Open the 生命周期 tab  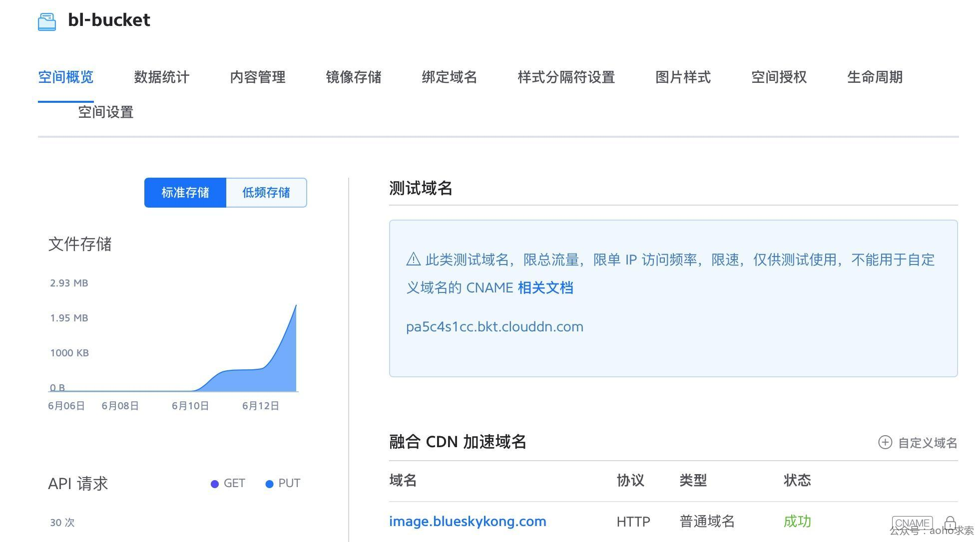tap(875, 77)
